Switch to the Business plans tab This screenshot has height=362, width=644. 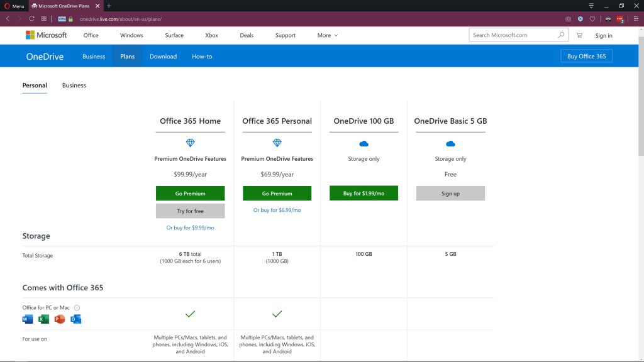point(74,85)
